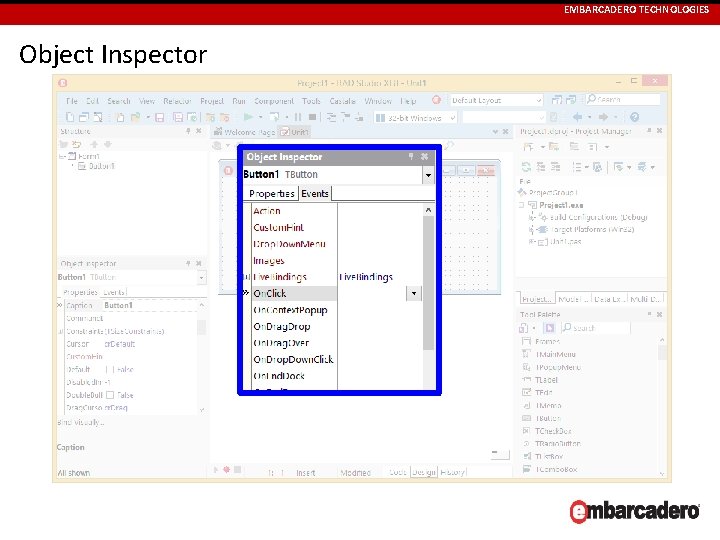Select Button1 in the Structure tree
The height and width of the screenshot is (540, 720).
[101, 166]
